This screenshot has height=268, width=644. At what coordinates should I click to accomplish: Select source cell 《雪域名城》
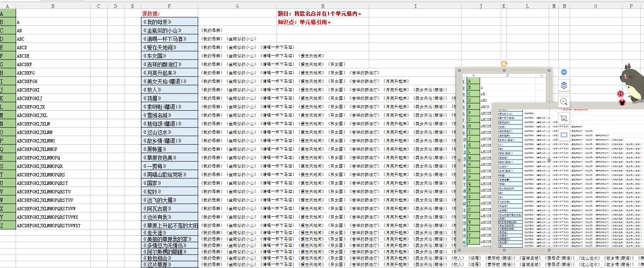(x=169, y=115)
